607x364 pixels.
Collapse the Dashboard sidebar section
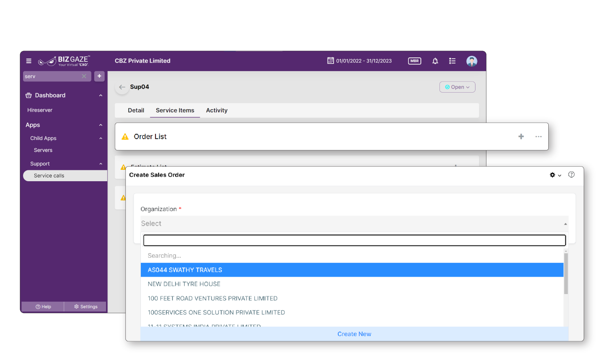coord(101,95)
